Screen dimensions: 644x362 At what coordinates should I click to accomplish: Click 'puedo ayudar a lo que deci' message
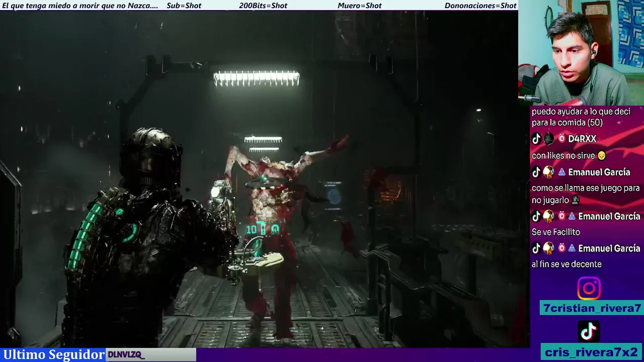(581, 117)
